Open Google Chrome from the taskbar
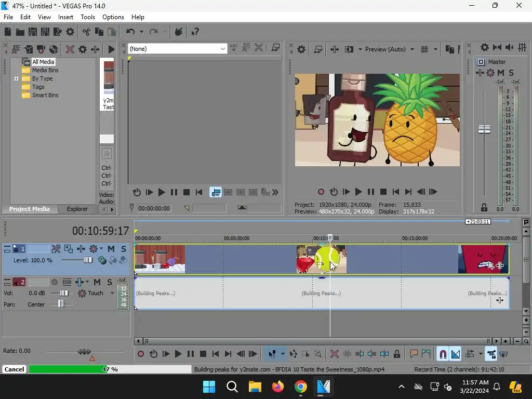The image size is (532, 399). tap(301, 387)
